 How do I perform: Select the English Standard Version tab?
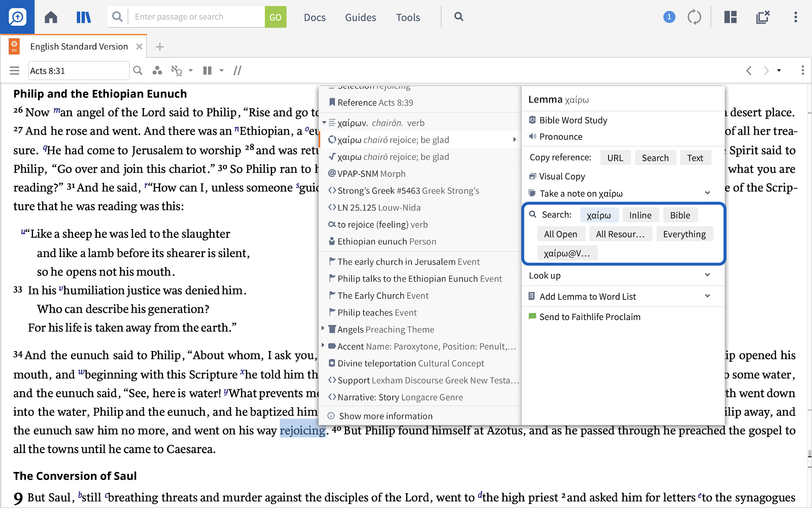point(79,46)
